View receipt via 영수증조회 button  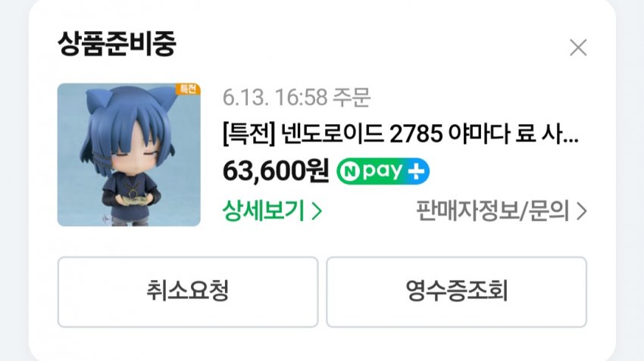tap(456, 292)
